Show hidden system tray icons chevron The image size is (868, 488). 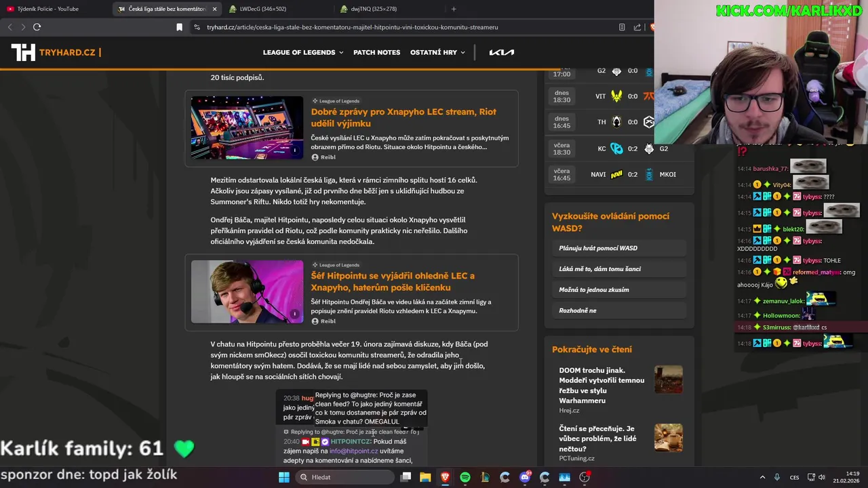pos(762,477)
